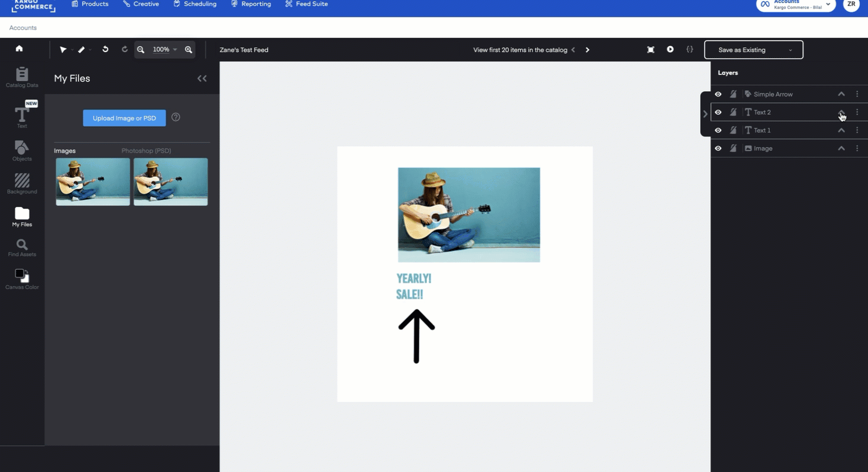The image size is (868, 472).
Task: Click the Undo icon in the toolbar
Action: click(x=105, y=50)
